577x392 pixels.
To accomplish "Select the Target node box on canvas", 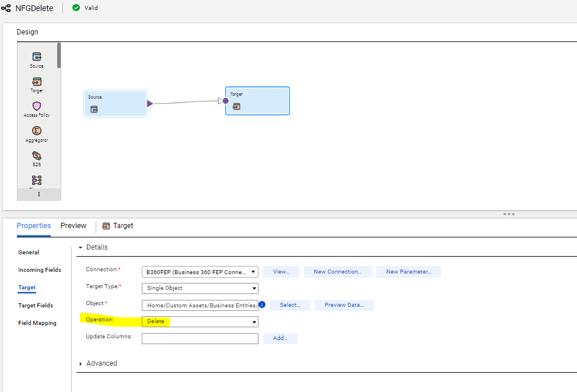I will point(258,101).
